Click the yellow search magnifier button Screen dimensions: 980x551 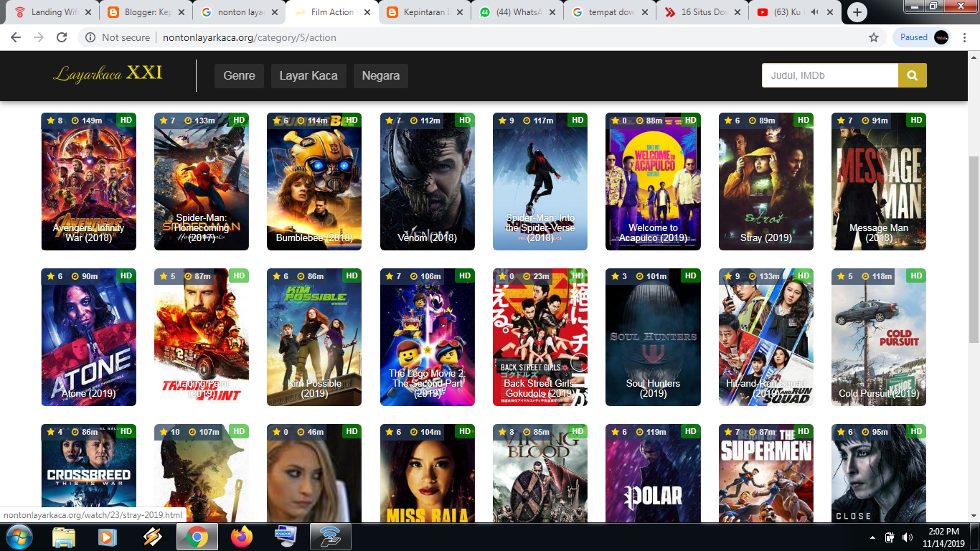point(913,75)
